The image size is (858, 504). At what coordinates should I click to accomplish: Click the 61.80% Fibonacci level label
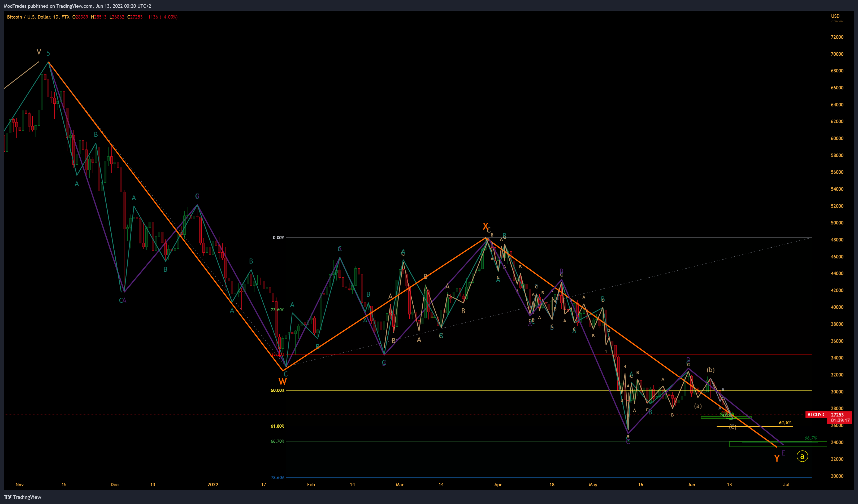click(278, 426)
